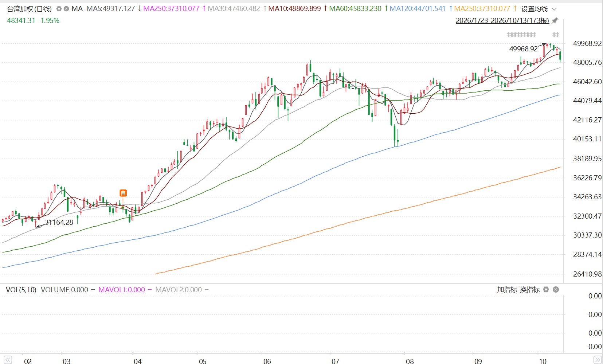Open VOL indicator settings gear icon

pyautogui.click(x=546, y=289)
